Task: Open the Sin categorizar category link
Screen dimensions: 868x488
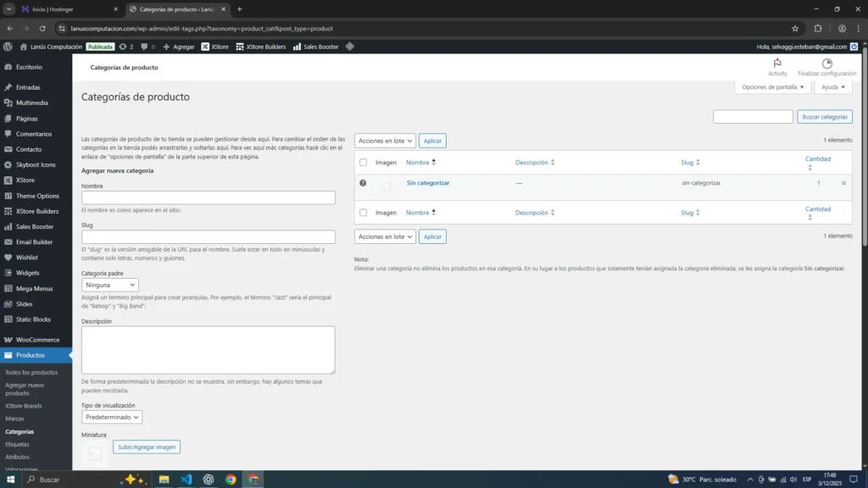Action: pos(428,183)
